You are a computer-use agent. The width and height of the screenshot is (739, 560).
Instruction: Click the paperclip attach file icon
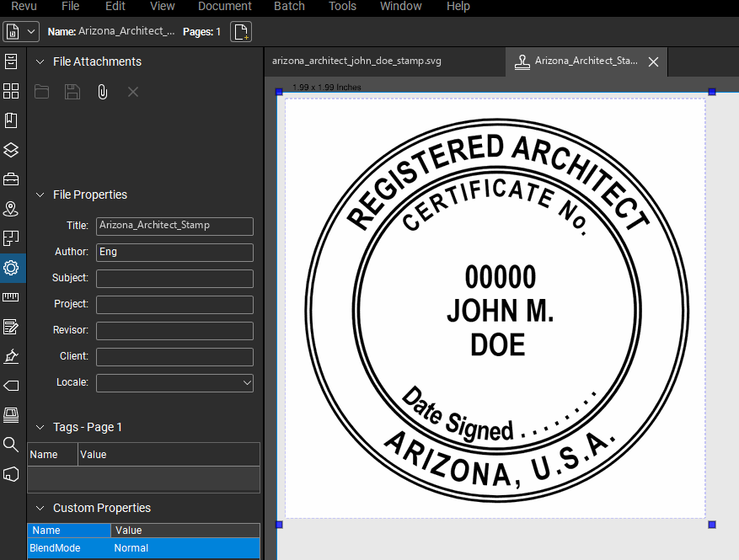pyautogui.click(x=102, y=92)
